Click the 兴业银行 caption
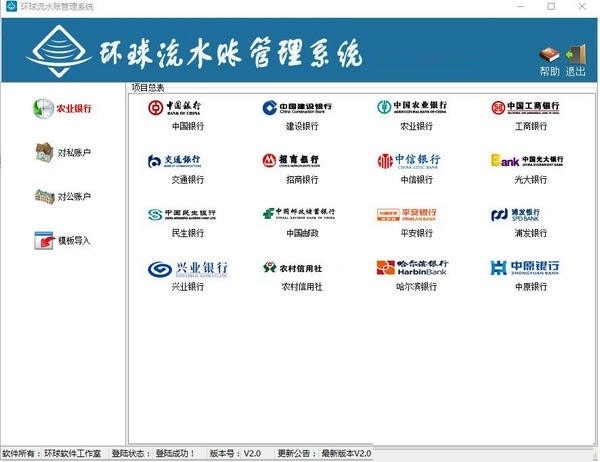Image resolution: width=600 pixels, height=462 pixels. [188, 287]
